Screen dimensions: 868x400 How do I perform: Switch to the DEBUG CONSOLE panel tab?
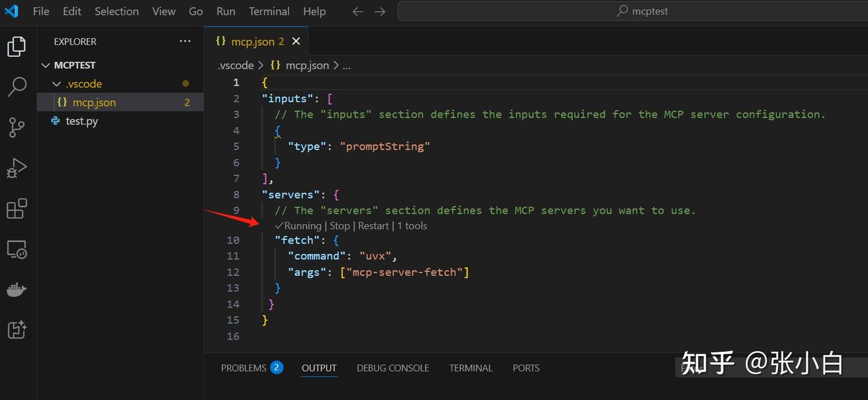tap(393, 368)
